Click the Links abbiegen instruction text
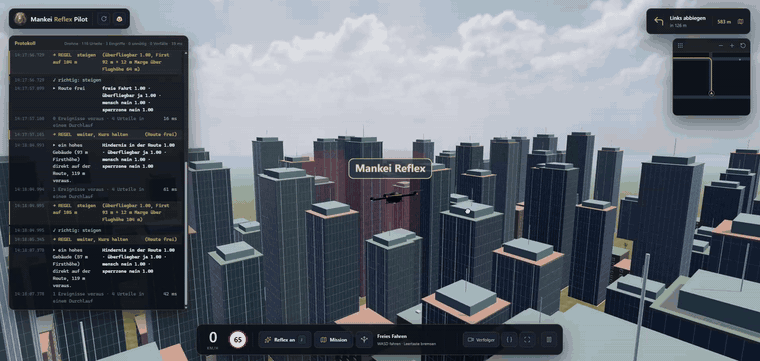 tap(687, 18)
